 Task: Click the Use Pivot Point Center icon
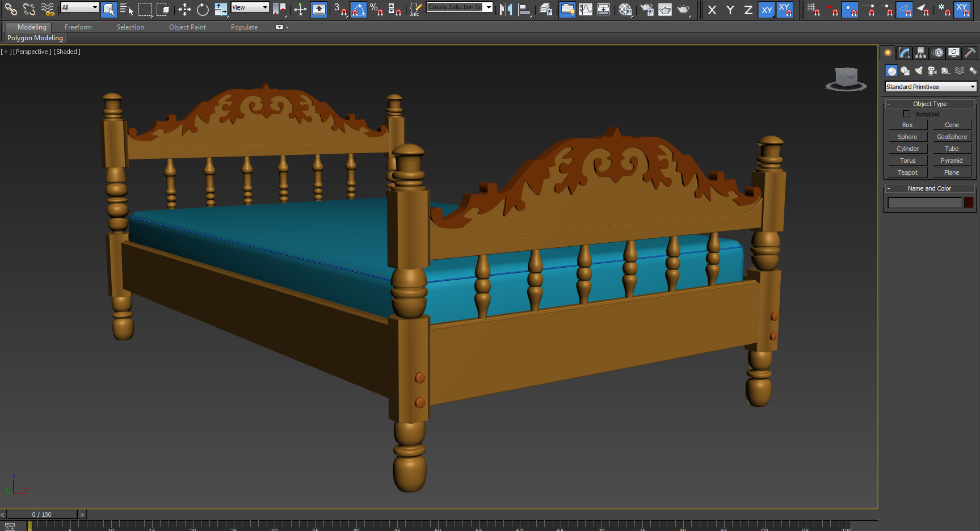click(279, 9)
